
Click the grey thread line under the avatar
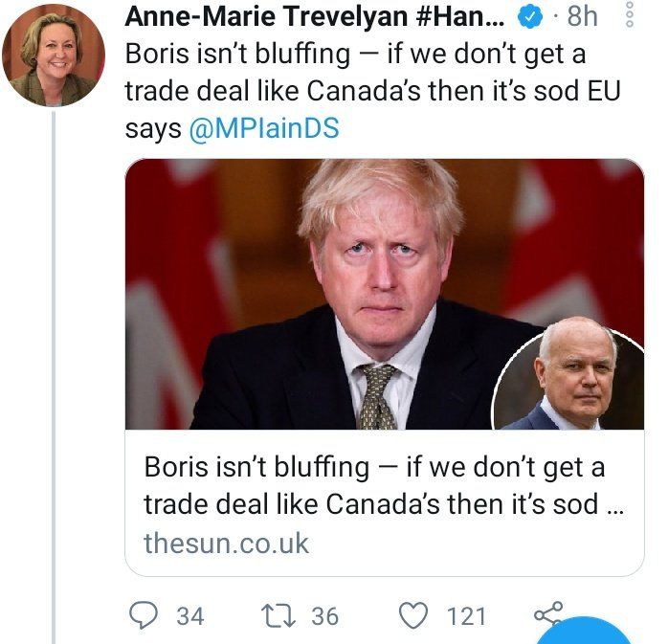tap(54, 377)
